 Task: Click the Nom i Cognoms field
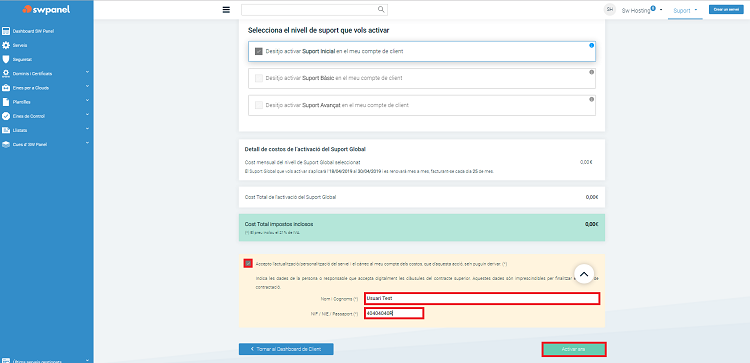481,298
